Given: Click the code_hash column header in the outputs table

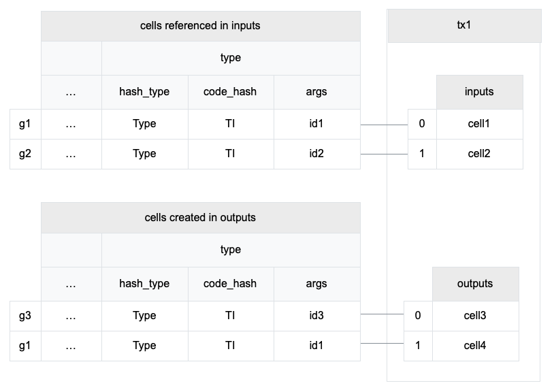Looking at the screenshot, I should (230, 284).
